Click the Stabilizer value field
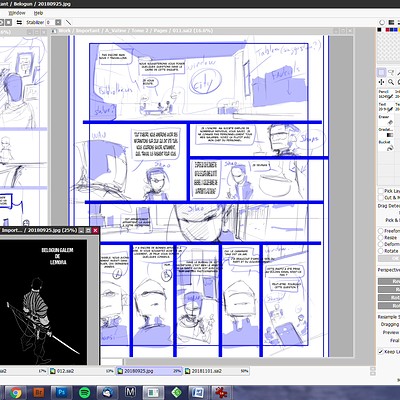 tap(49, 22)
